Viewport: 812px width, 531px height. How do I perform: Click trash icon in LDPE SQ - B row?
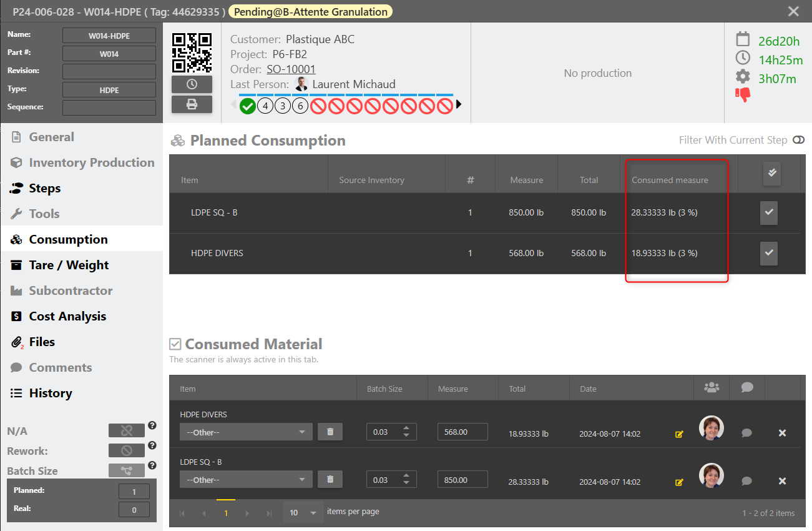pos(330,479)
